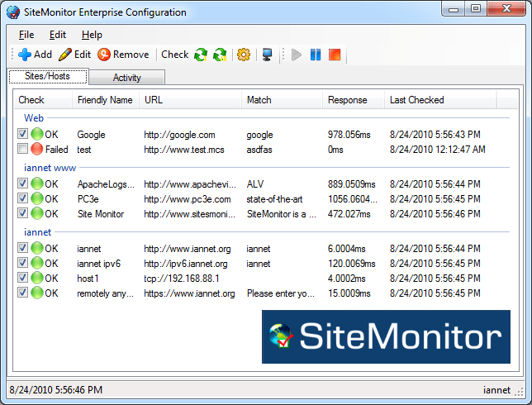
Task: Click the toolbar drag handle before Add
Action: point(12,55)
